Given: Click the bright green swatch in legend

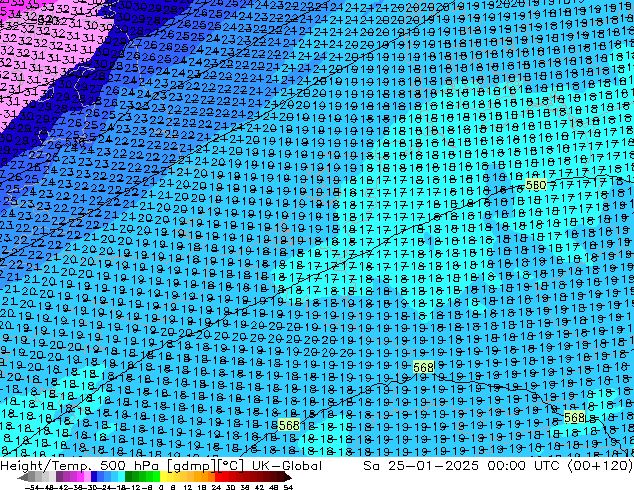Looking at the screenshot, I should point(156,477).
